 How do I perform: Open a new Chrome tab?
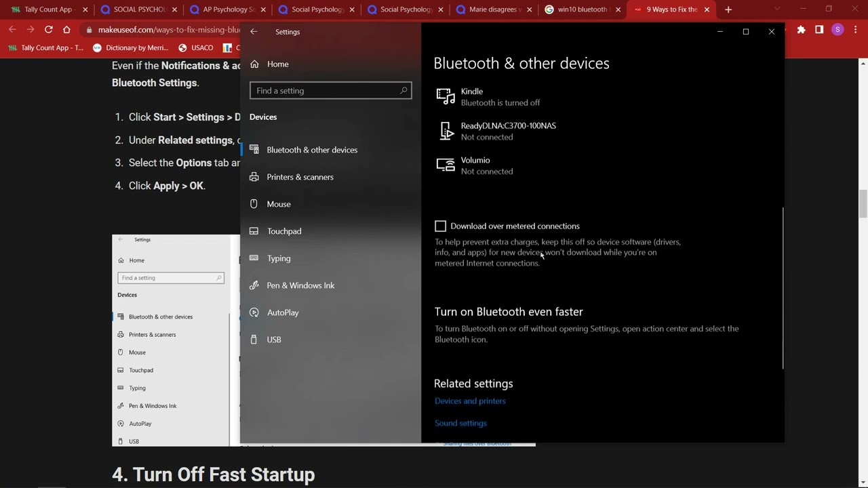[728, 9]
